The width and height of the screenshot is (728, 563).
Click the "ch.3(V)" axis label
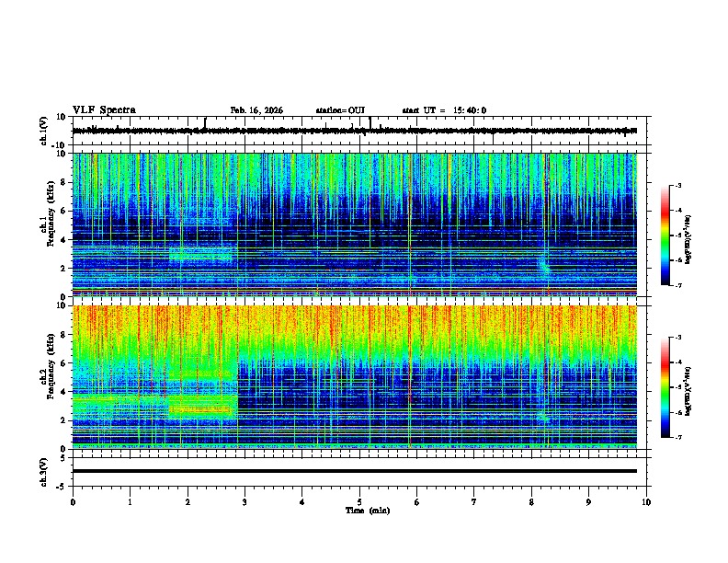44,473
